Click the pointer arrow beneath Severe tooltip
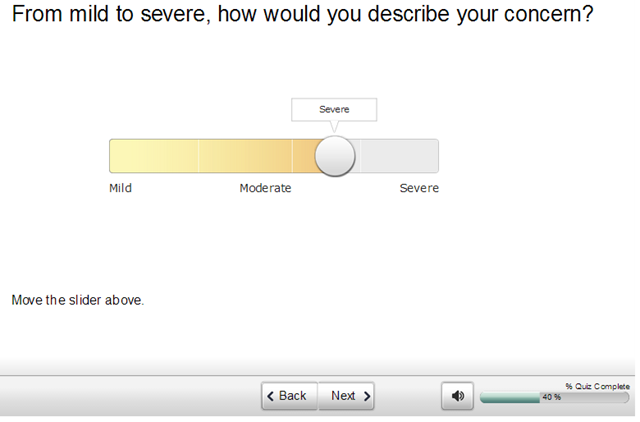This screenshot has height=422, width=640. point(334,127)
